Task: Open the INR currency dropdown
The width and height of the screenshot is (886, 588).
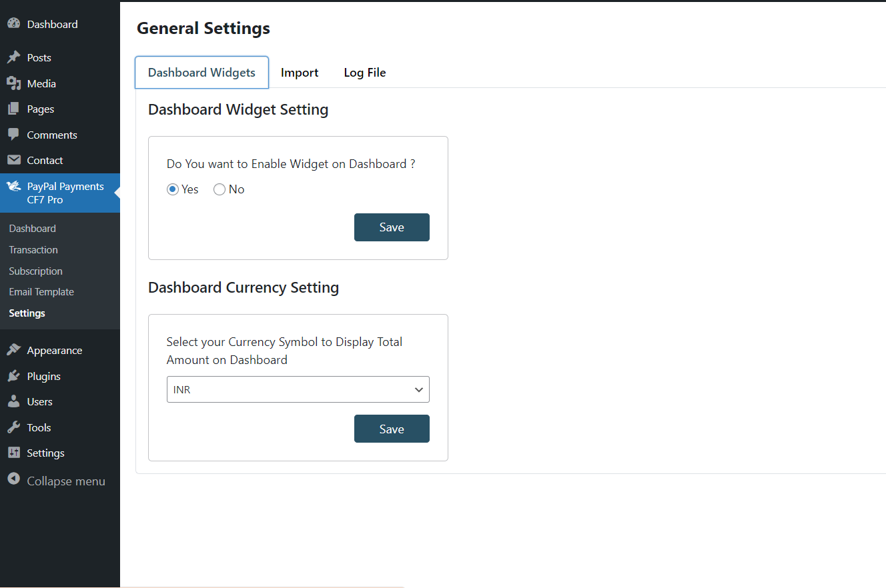Action: (x=298, y=389)
